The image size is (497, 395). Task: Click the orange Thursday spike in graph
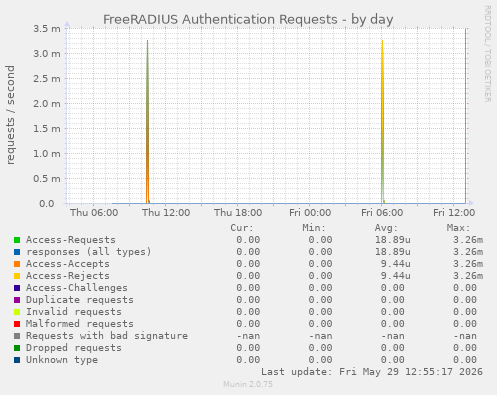point(147,122)
